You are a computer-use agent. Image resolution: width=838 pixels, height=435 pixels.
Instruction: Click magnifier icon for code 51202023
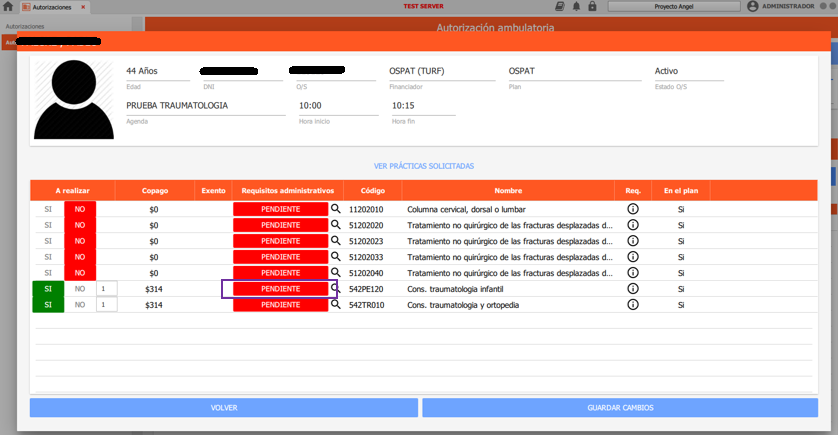pos(336,241)
